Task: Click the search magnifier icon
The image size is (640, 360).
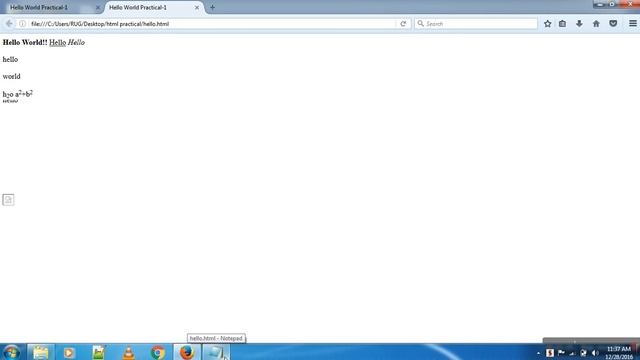Action: (x=420, y=24)
